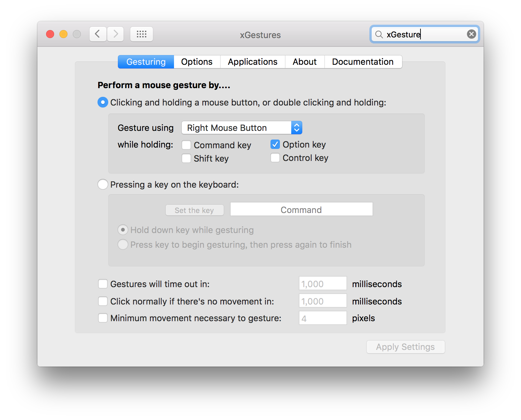Switch to the Gesturing tab
521x420 pixels.
tap(146, 62)
